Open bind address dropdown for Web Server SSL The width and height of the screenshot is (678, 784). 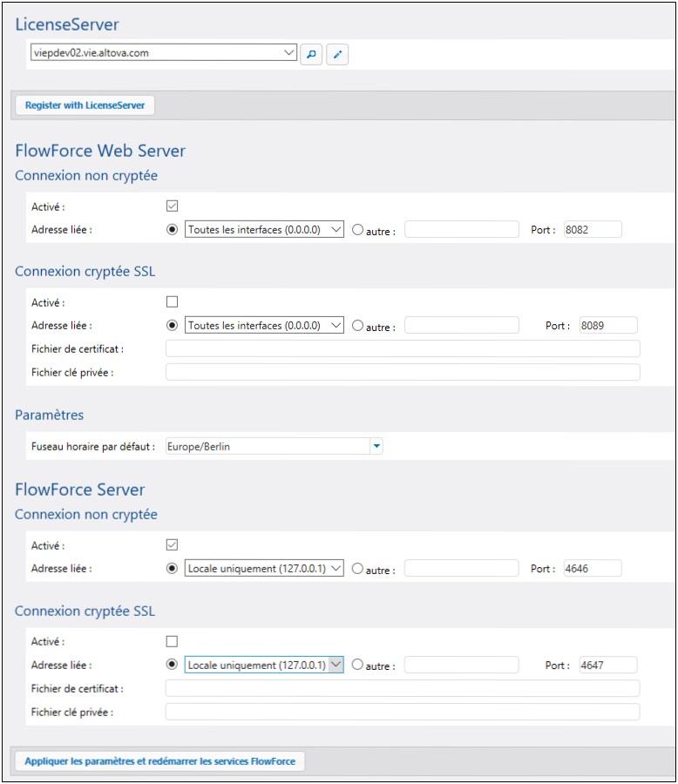(264, 326)
